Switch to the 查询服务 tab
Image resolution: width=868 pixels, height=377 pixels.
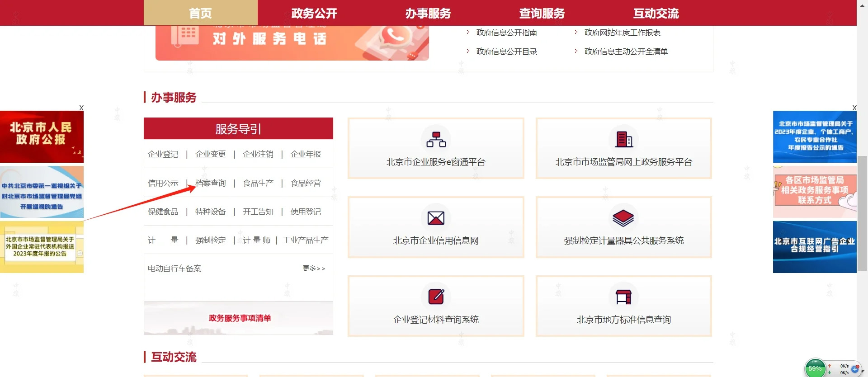click(542, 13)
